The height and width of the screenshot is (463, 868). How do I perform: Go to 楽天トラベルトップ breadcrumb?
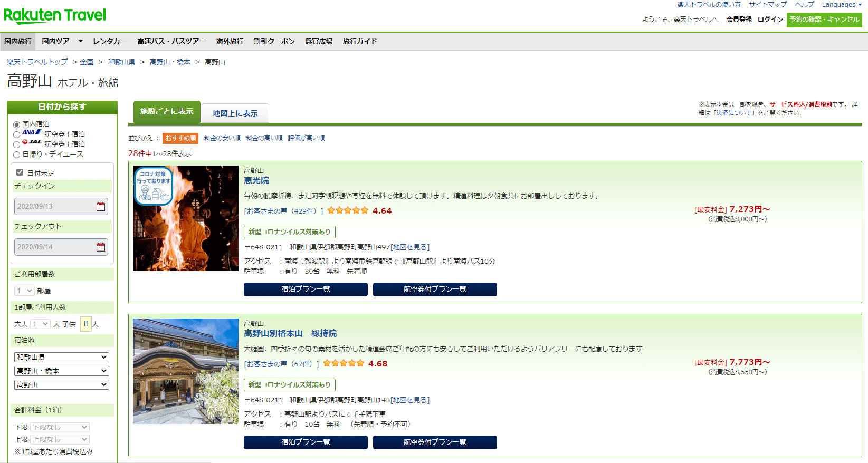pyautogui.click(x=37, y=62)
